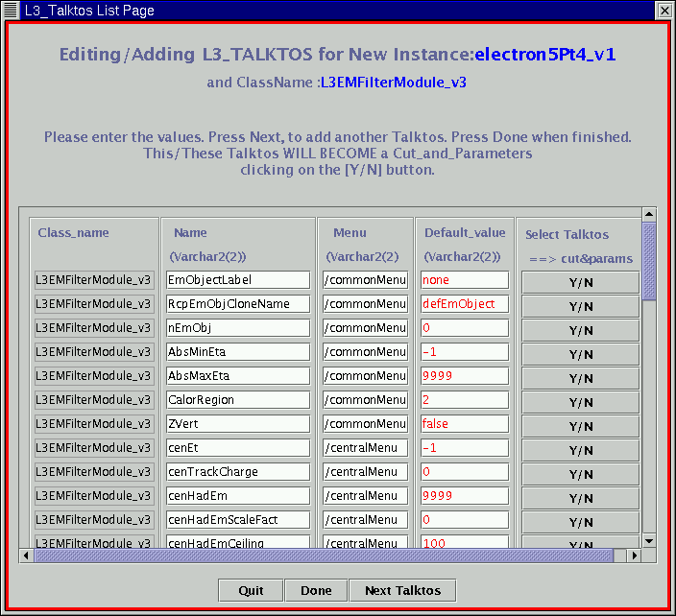Click the Quit button
Image resolution: width=676 pixels, height=616 pixels.
251,590
